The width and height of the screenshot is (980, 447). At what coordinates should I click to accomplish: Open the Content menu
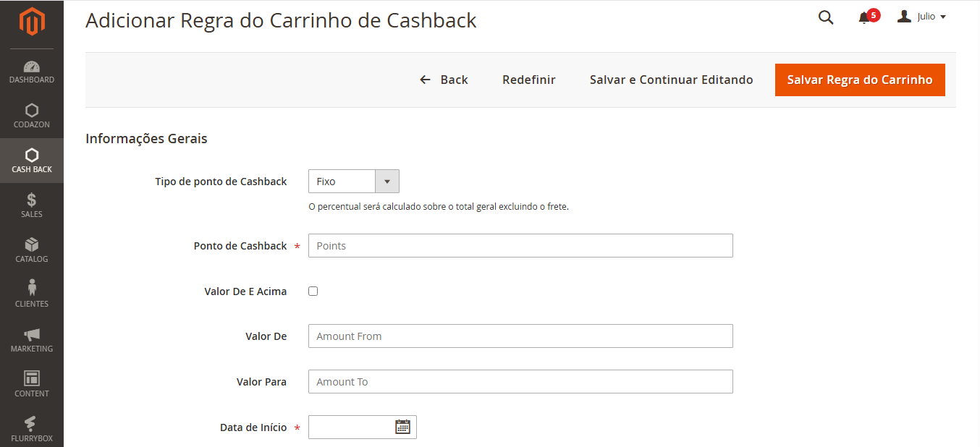click(x=31, y=384)
